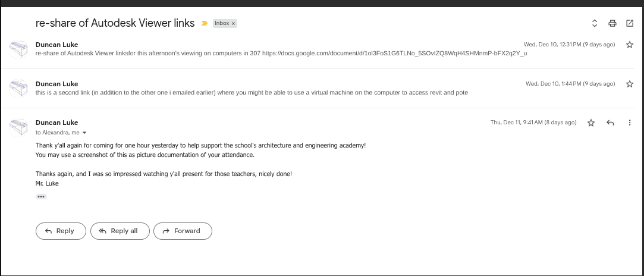Click the Reply all button
Screen dimensions: 644x276
tap(118, 231)
